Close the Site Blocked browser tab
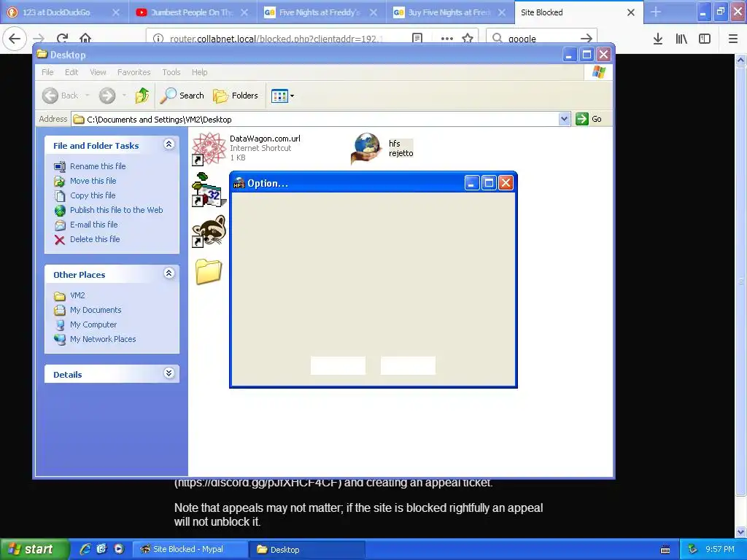747x560 pixels. [x=631, y=13]
